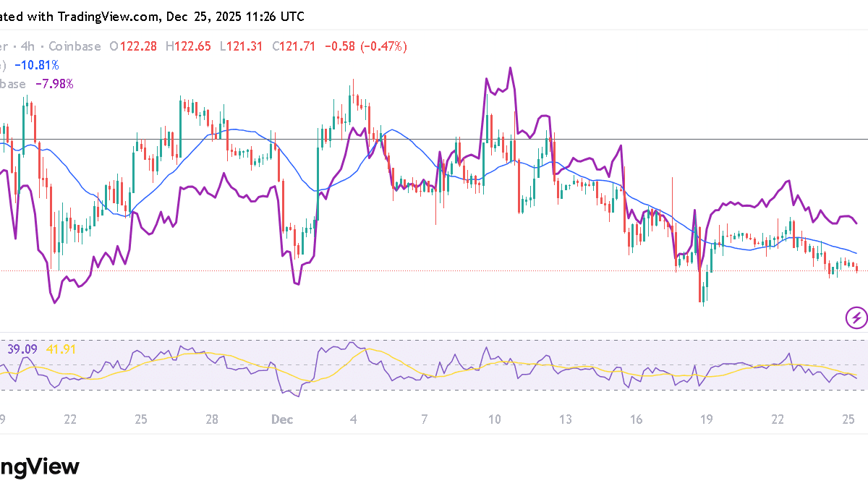This screenshot has width=868, height=499.
Task: Click the high price H122.65 value
Action: tap(189, 46)
